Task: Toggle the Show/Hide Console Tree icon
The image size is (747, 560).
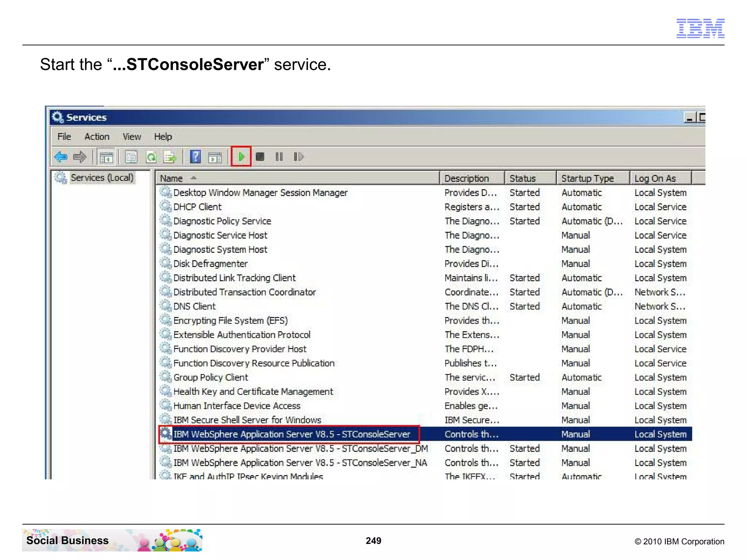Action: 106,157
